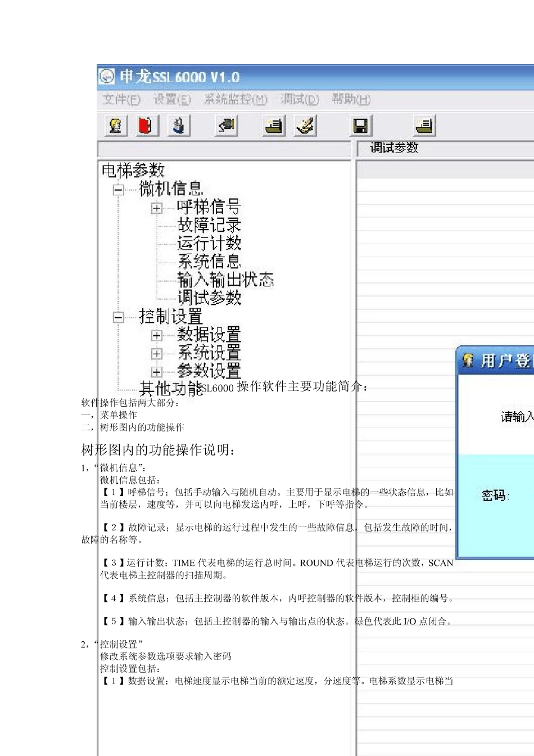The width and height of the screenshot is (534, 756).
Task: Click the user icon in 用户登 dialog title
Action: (468, 360)
